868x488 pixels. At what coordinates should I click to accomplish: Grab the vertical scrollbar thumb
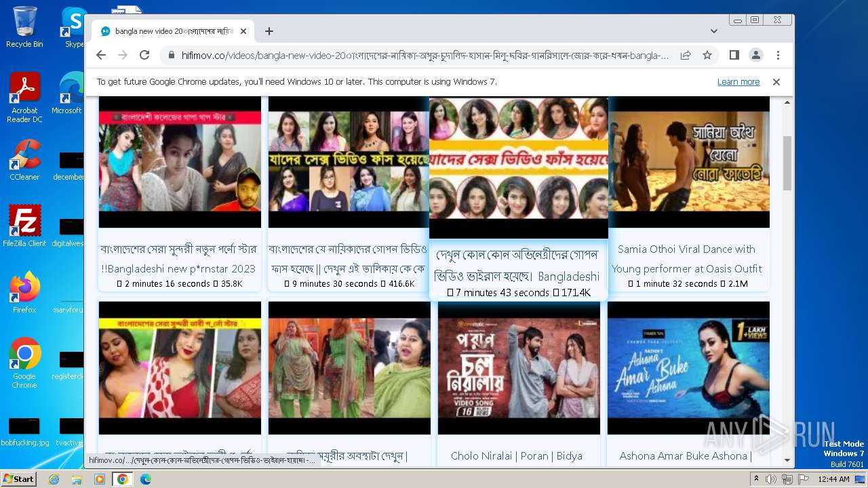tap(787, 163)
